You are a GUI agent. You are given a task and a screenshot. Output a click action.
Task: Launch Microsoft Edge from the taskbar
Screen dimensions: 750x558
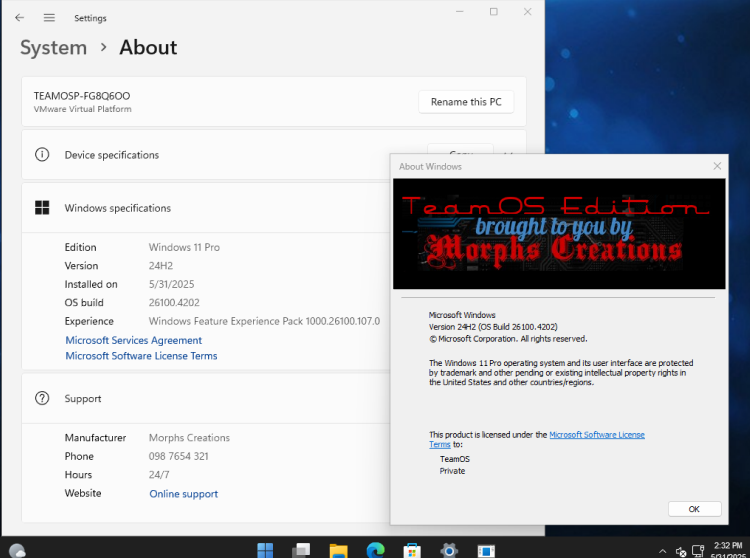pos(375,550)
